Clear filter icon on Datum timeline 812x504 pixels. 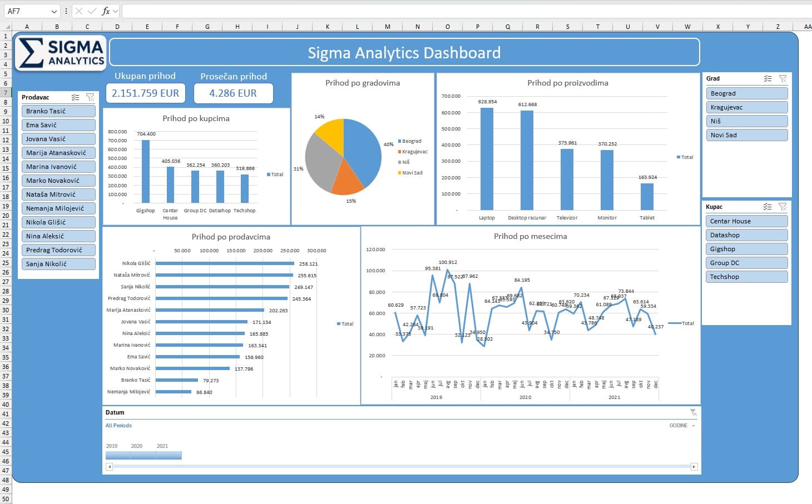(x=693, y=412)
